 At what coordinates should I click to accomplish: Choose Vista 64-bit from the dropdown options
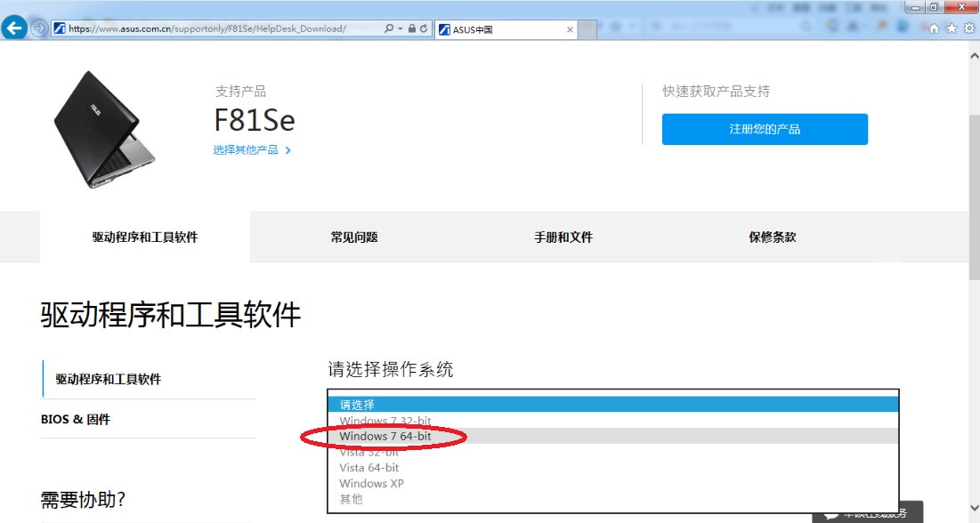(x=369, y=467)
